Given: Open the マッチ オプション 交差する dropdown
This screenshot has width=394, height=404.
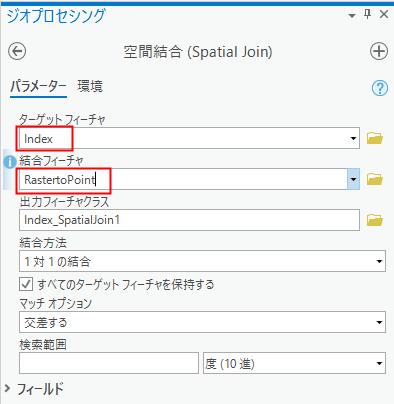Looking at the screenshot, I should pos(202,322).
